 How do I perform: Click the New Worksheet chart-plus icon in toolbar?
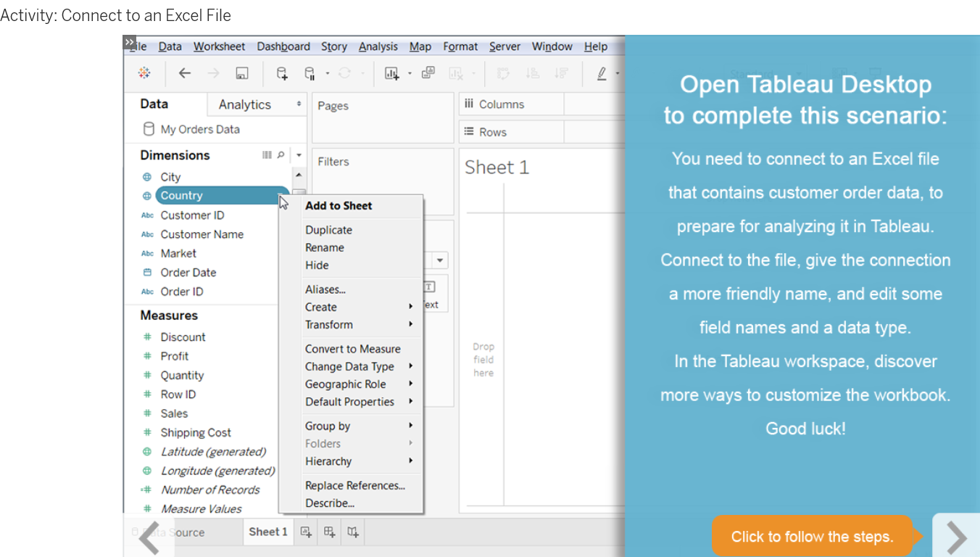click(392, 73)
